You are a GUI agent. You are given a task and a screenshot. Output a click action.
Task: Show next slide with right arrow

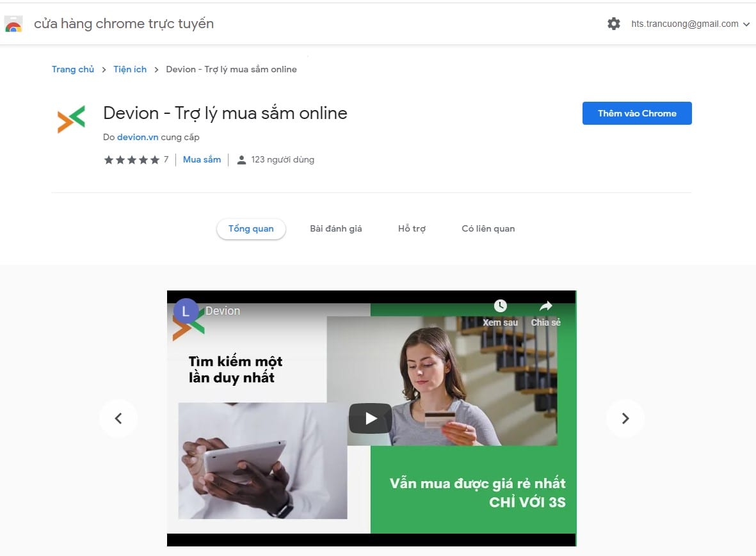click(625, 418)
